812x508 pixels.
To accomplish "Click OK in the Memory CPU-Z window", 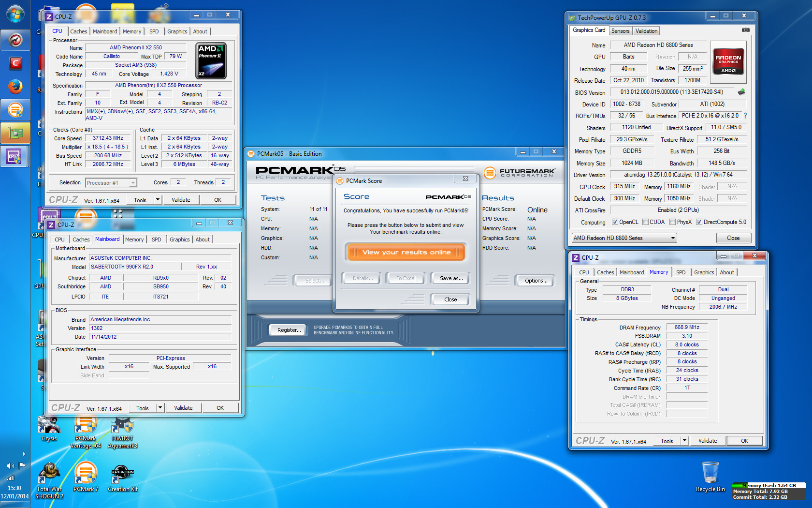I will click(744, 441).
